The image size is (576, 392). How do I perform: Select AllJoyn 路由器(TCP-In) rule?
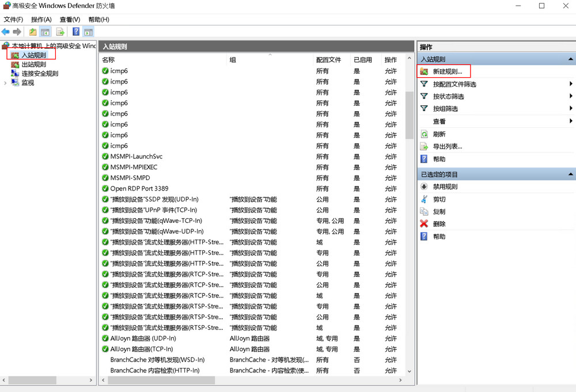142,349
